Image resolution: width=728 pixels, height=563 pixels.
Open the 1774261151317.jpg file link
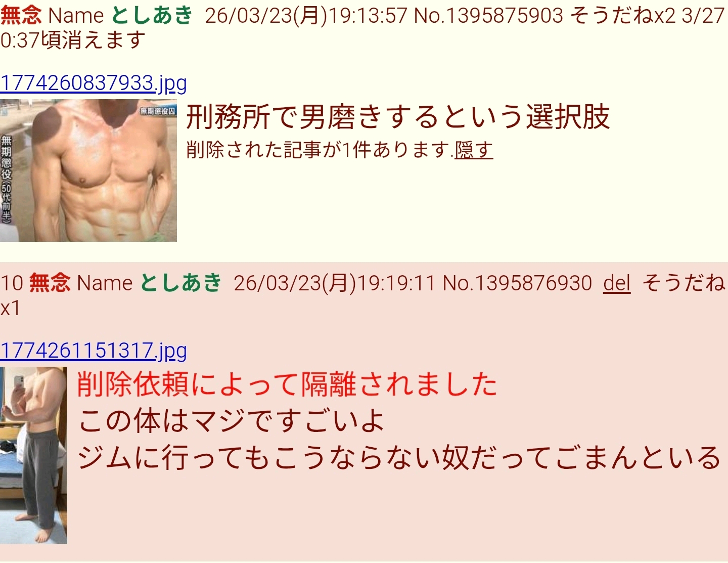[94, 351]
